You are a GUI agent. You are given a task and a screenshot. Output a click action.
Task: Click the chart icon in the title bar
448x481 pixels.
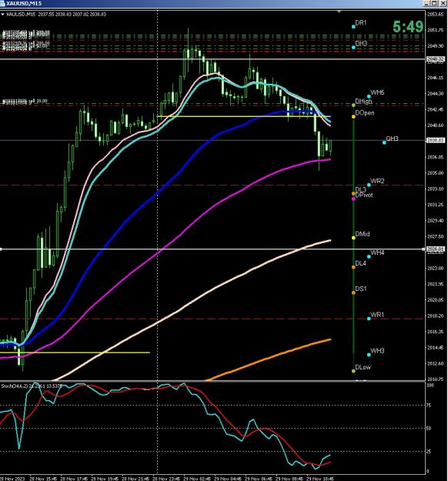[2, 3]
